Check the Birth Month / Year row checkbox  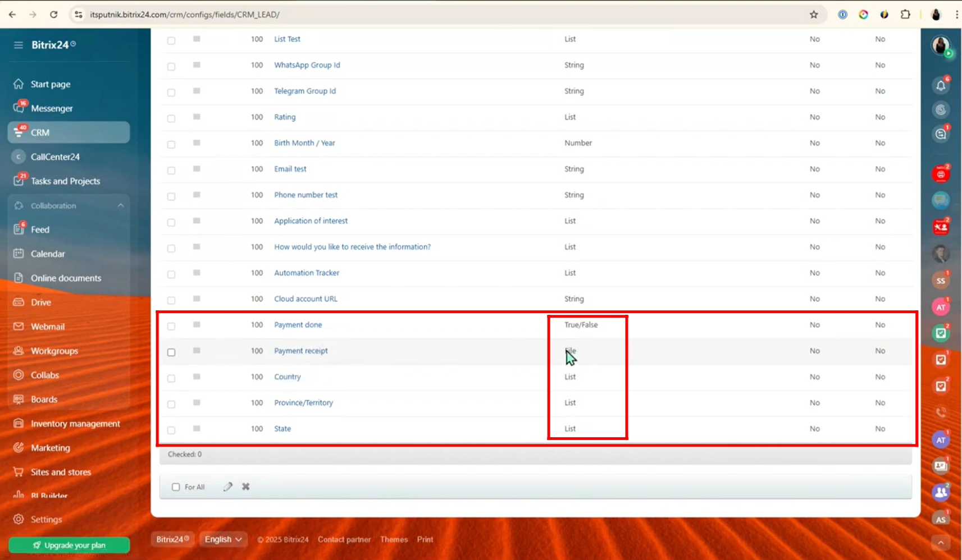(x=171, y=144)
